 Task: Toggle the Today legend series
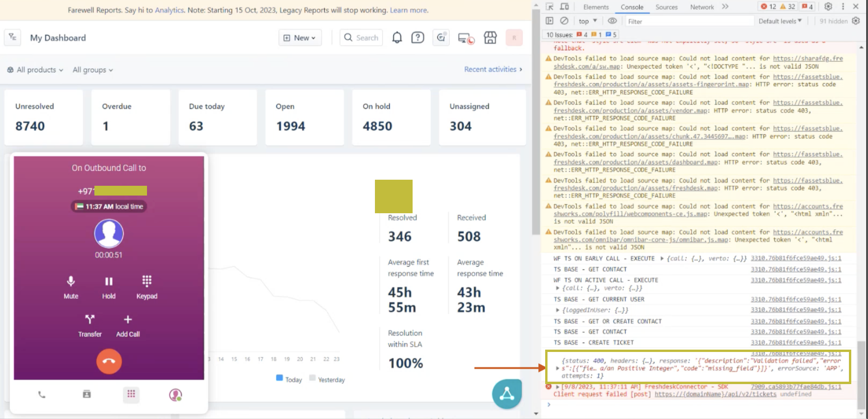[289, 379]
